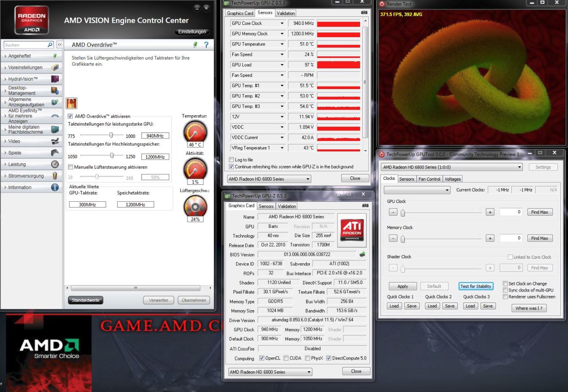Click the Voreinstellungen sidebar icon
Screen dimensions: 568x392
(55, 68)
